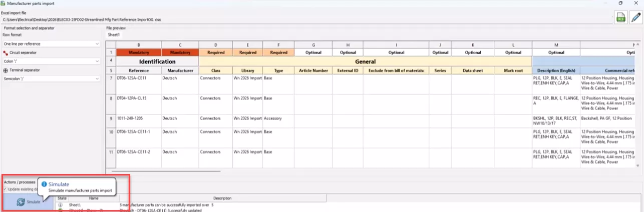
Task: Select row header 9
Action: pos(111,121)
